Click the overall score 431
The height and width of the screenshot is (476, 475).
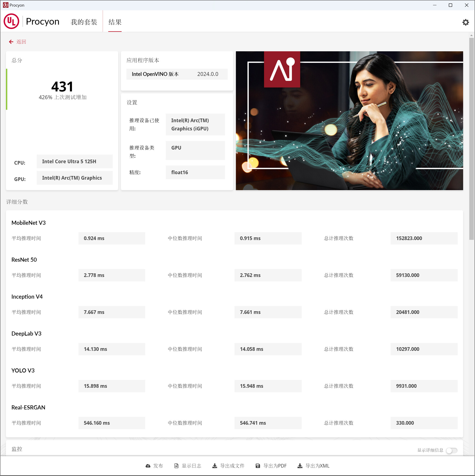click(62, 86)
